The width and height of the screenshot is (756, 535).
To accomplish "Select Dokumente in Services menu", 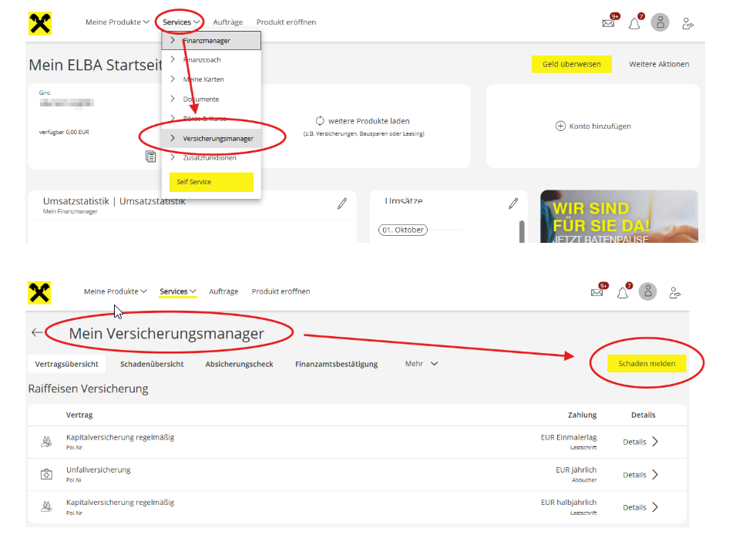I will click(x=211, y=99).
